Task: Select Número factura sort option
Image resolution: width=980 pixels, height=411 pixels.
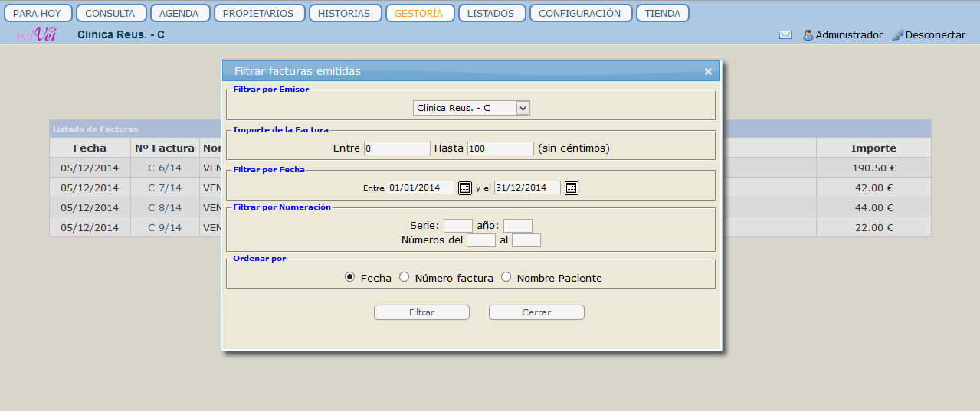Action: (x=405, y=277)
